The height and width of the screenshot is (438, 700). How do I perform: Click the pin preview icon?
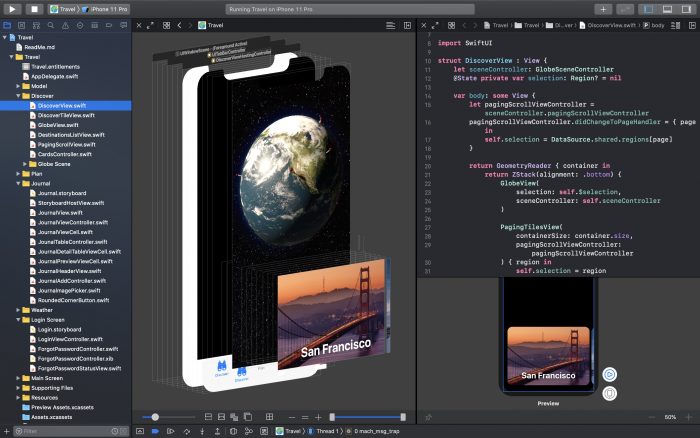click(x=428, y=416)
